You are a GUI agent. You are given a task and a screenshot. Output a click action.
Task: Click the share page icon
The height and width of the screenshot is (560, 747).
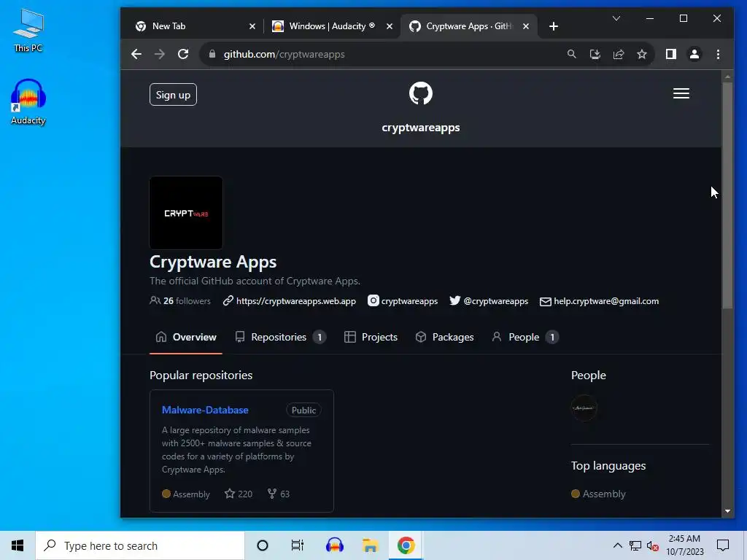point(619,54)
